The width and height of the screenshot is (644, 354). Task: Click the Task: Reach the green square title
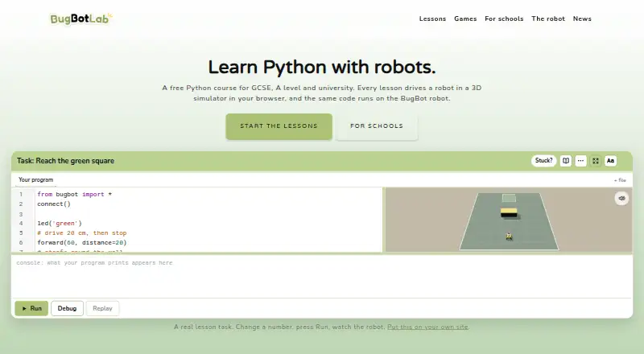point(66,161)
